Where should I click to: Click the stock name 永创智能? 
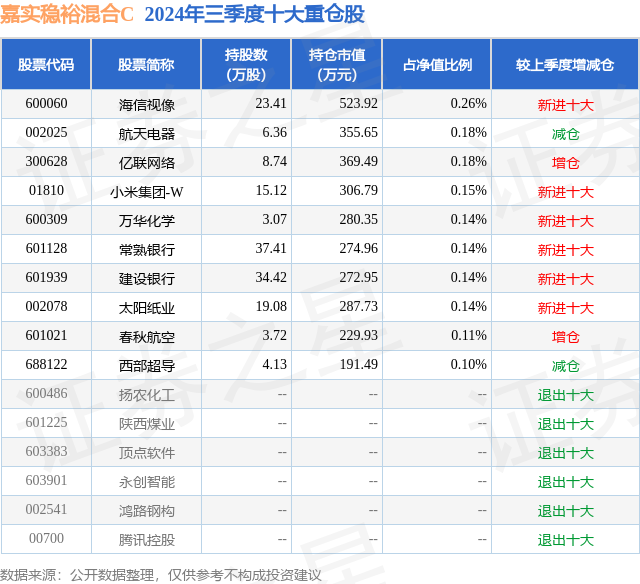pyautogui.click(x=147, y=482)
